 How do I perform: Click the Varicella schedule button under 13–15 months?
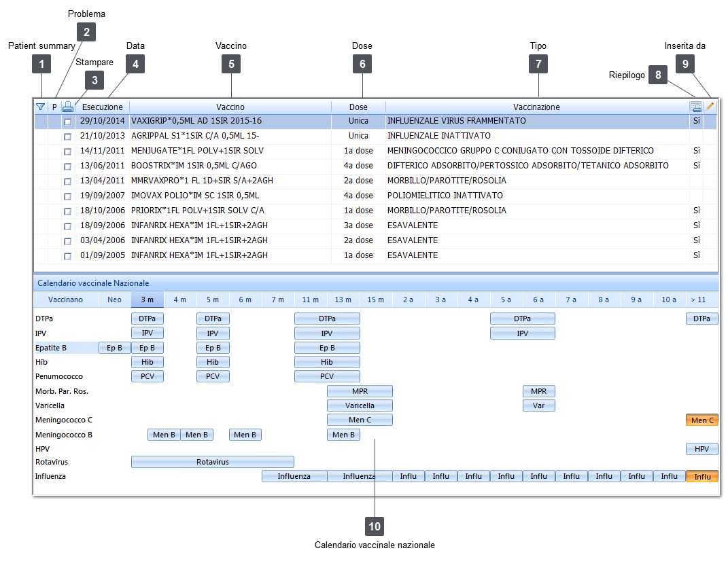[360, 405]
